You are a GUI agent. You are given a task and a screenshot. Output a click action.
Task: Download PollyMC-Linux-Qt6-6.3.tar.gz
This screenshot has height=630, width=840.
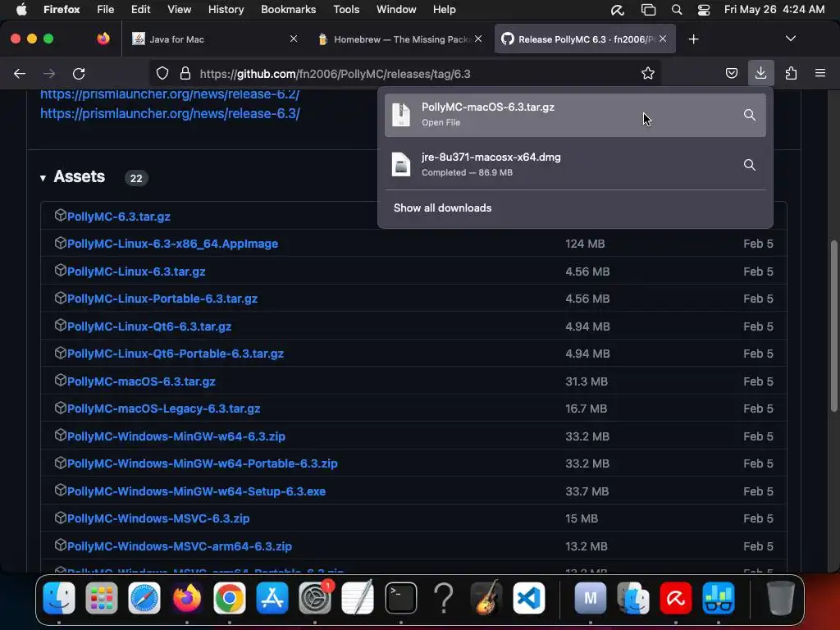(149, 326)
